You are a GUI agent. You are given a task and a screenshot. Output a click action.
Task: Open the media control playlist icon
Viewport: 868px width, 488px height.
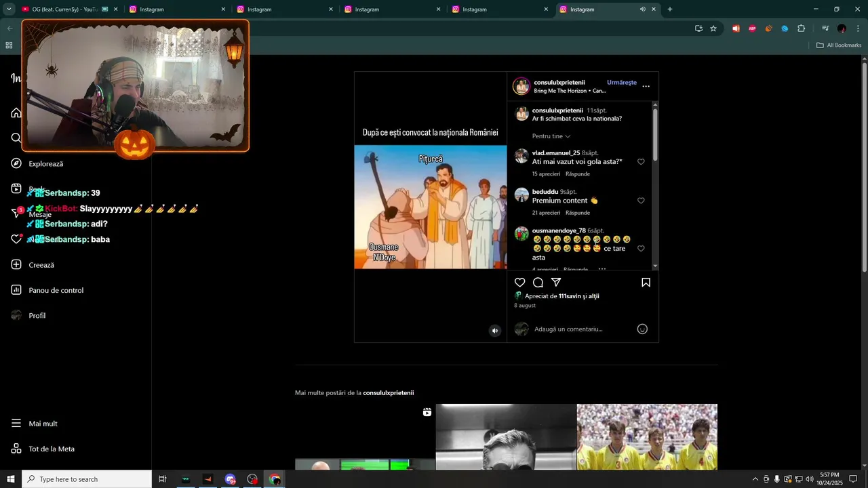tap(825, 28)
